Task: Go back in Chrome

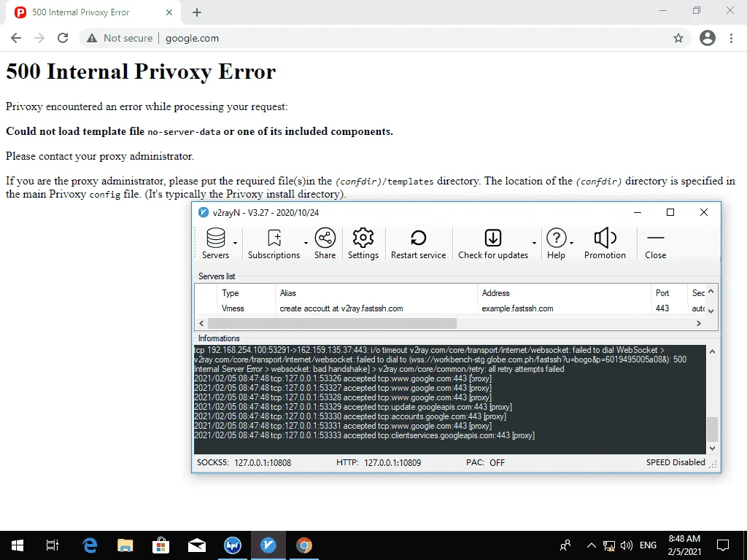Action: (16, 38)
